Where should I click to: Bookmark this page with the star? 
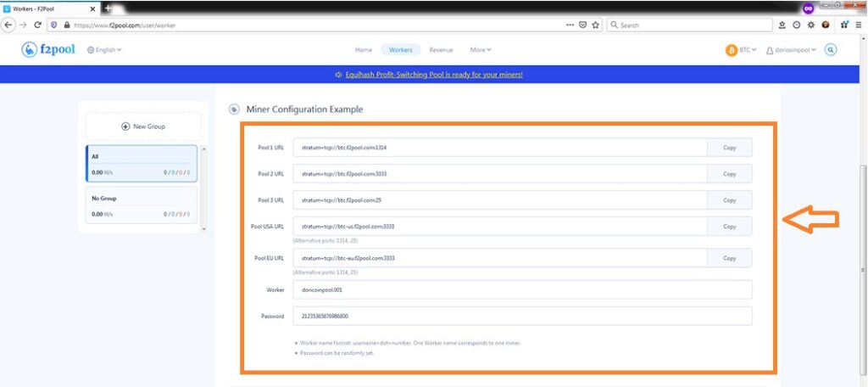(595, 25)
